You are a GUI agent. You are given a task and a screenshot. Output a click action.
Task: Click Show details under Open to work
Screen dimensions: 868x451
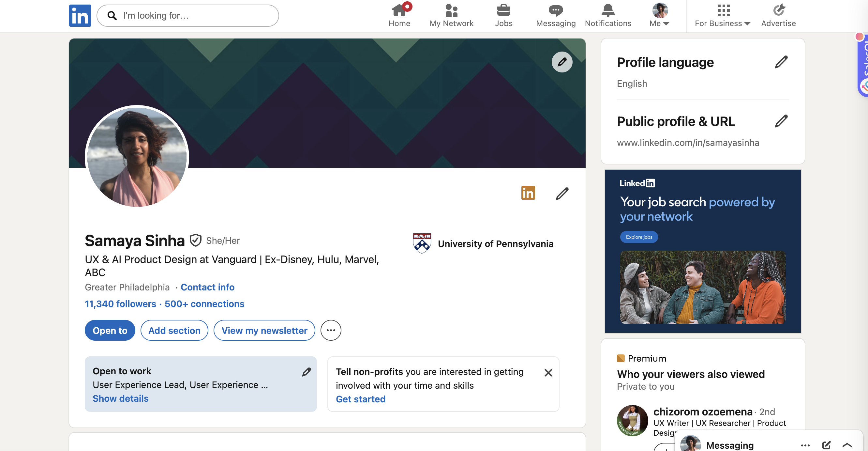tap(121, 398)
